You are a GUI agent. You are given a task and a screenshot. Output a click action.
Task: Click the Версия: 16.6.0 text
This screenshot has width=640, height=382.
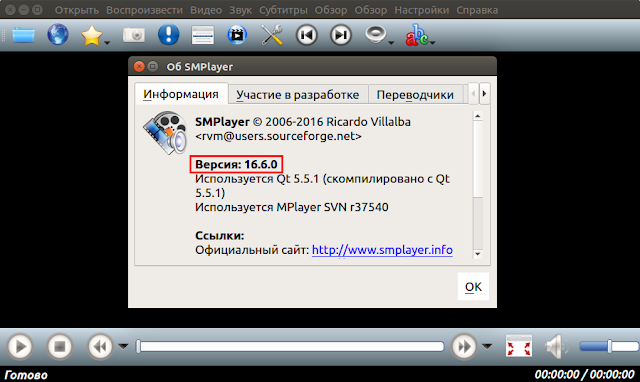point(236,164)
